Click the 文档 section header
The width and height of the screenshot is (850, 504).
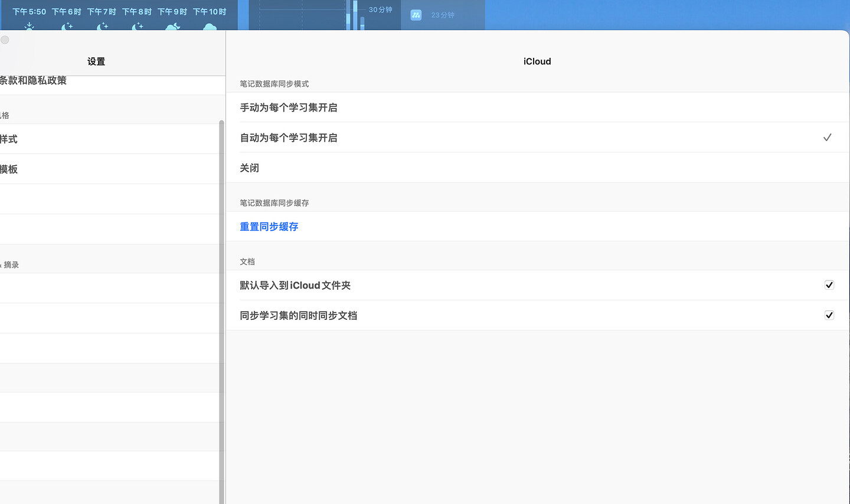click(247, 261)
